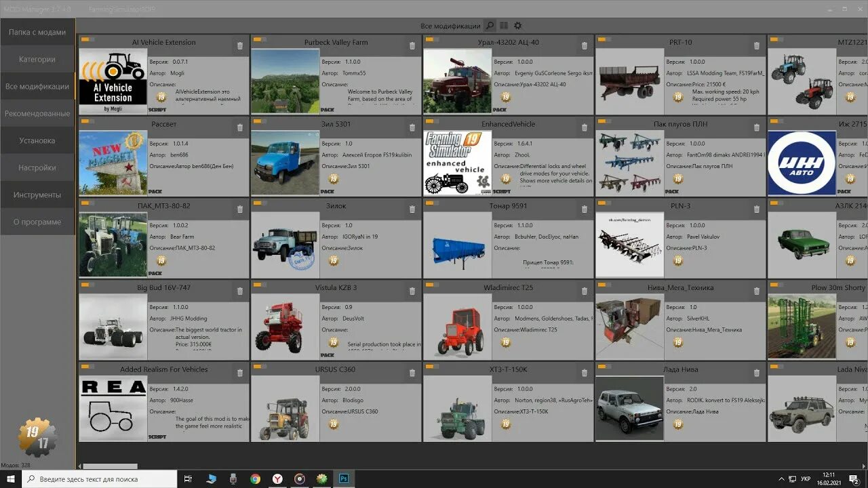This screenshot has width=868, height=488.
Task: Remove the Зилок mod via trash icon
Action: pyautogui.click(x=412, y=209)
